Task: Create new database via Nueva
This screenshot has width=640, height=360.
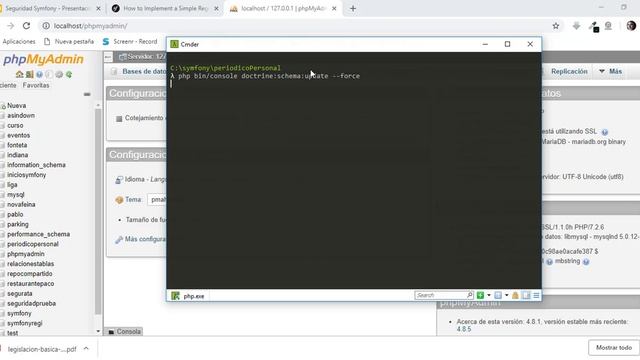Action: pos(16,106)
